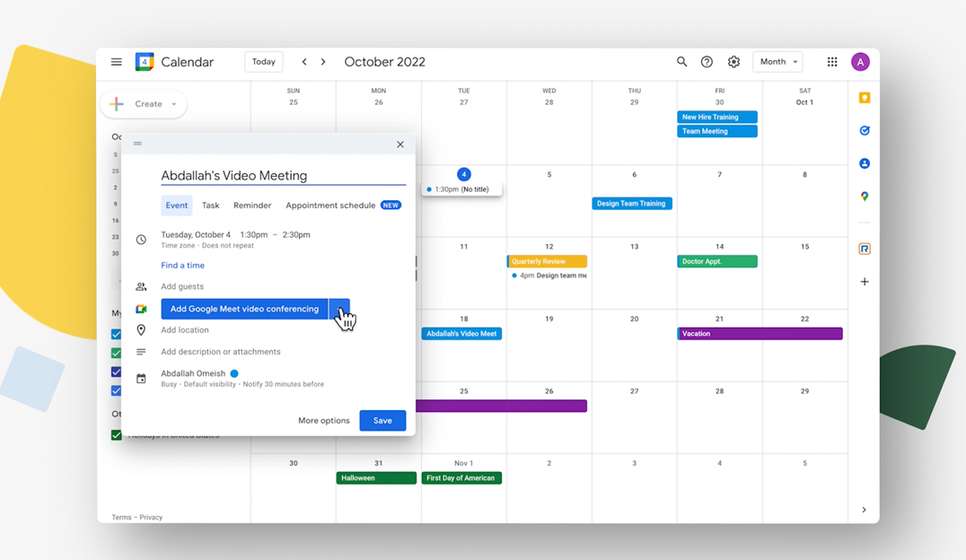Switch to the Task tab
Viewport: 966px width, 560px height.
(x=210, y=206)
